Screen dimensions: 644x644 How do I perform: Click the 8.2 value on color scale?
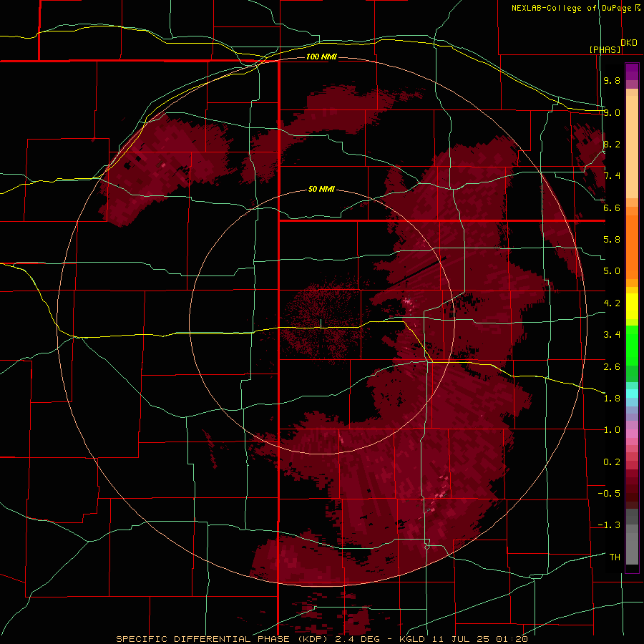tap(612, 144)
